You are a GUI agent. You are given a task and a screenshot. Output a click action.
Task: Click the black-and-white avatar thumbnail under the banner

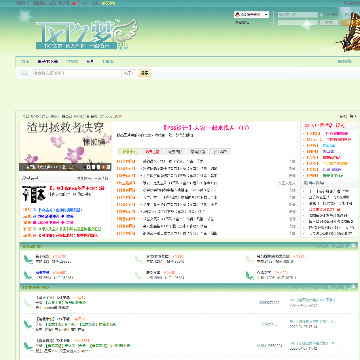[x=34, y=194]
